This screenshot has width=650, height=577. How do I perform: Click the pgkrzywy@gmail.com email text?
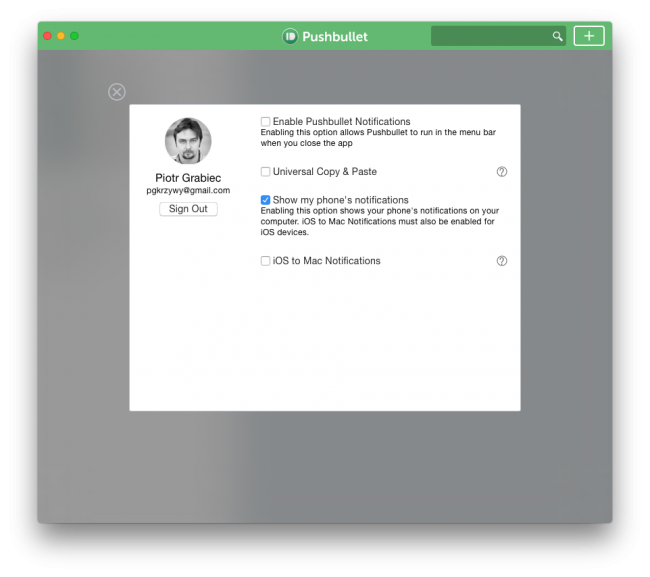coord(188,190)
